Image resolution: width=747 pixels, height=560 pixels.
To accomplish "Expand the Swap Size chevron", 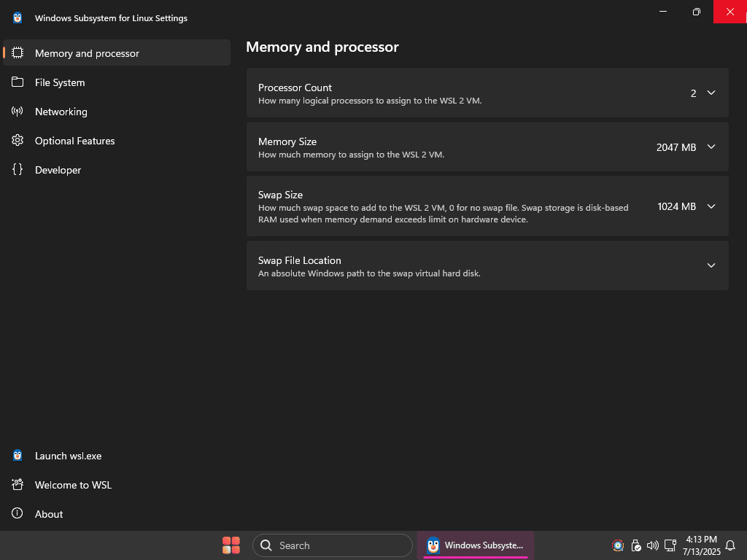I will (x=711, y=206).
